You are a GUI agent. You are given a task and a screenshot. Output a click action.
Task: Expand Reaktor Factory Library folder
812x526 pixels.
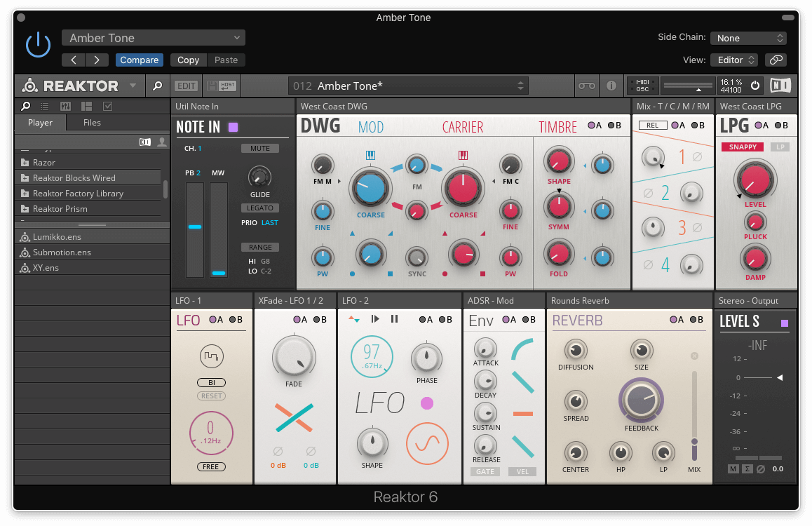25,194
